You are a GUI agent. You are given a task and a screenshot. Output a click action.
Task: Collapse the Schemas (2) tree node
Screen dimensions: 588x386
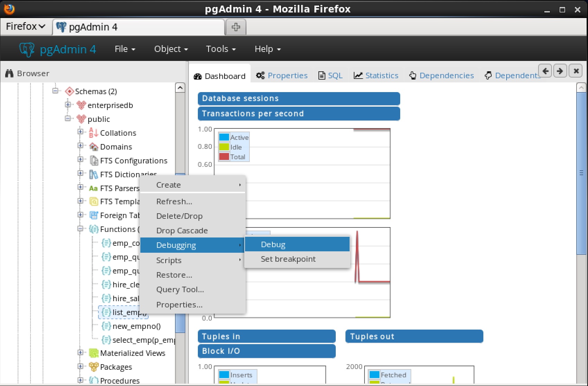[x=55, y=91]
